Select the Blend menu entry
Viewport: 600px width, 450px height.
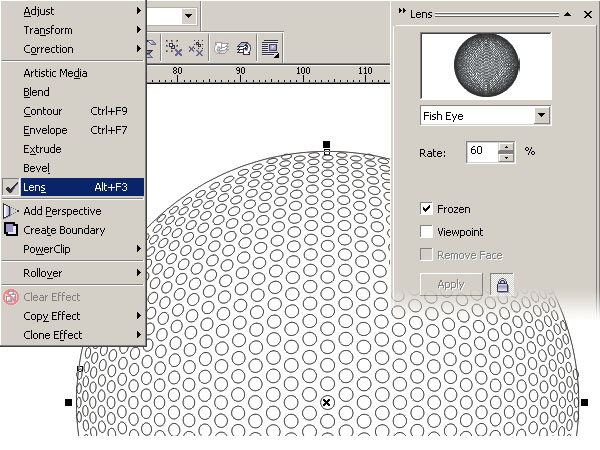coord(73,92)
